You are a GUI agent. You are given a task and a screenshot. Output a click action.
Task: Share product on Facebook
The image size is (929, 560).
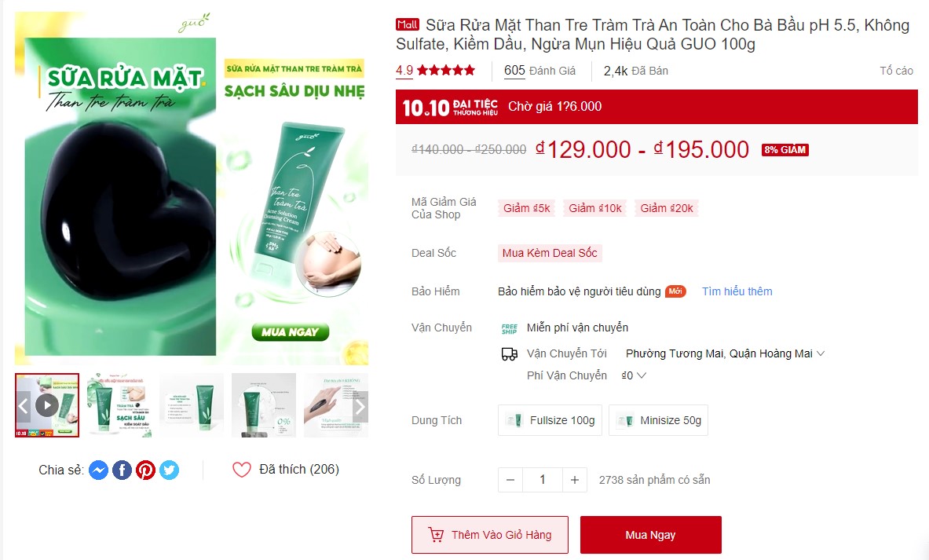(122, 470)
